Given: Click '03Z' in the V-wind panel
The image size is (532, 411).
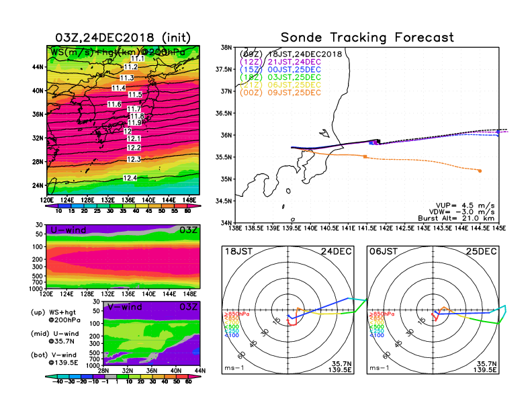Looking at the screenshot, I should point(188,307).
